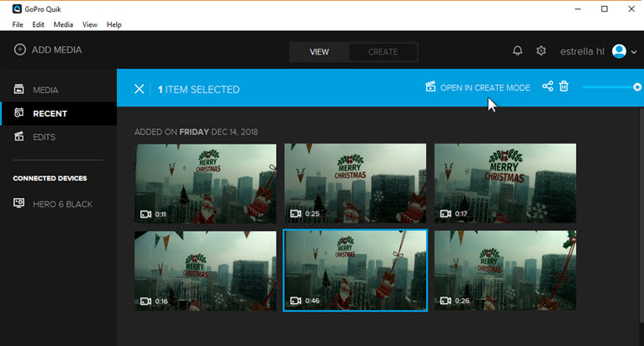This screenshot has height=346, width=644.
Task: Open the share icon in the selection bar
Action: (547, 86)
